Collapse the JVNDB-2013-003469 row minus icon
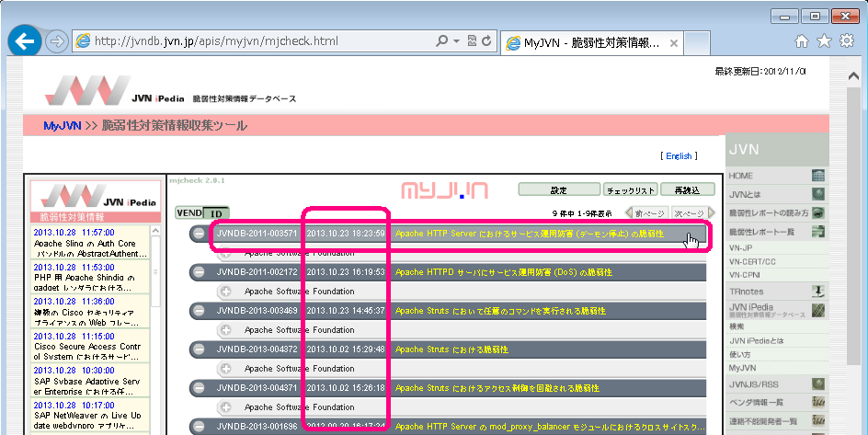 click(x=199, y=311)
